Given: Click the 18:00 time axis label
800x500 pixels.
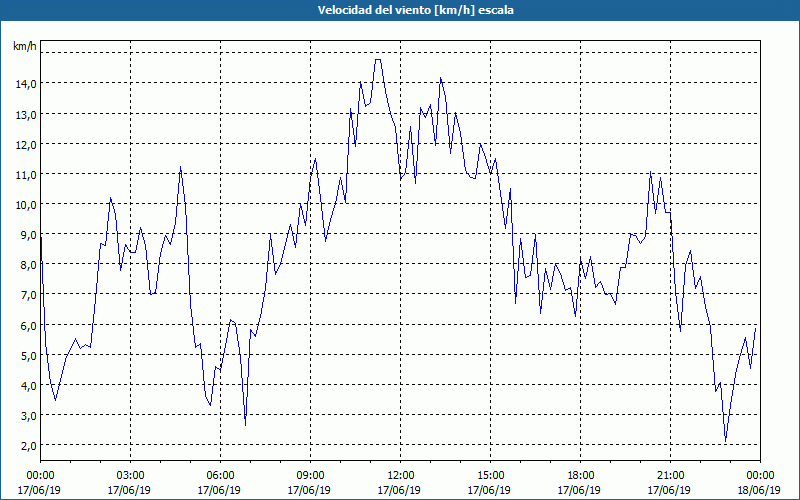Looking at the screenshot, I should pyautogui.click(x=580, y=476).
